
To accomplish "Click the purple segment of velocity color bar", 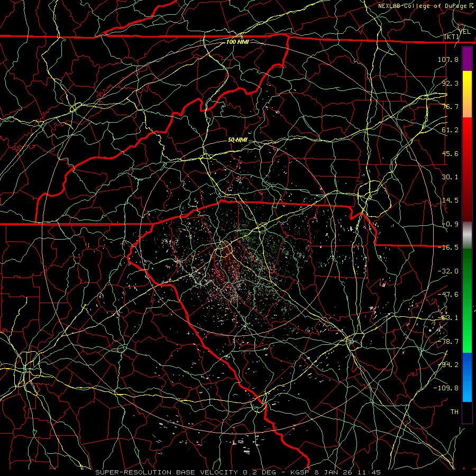I will [x=467, y=59].
